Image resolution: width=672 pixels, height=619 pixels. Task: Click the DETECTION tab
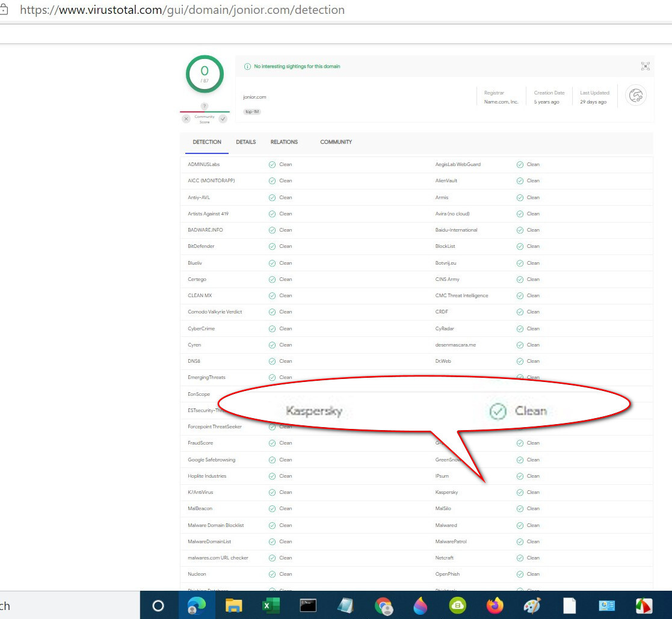(x=207, y=142)
